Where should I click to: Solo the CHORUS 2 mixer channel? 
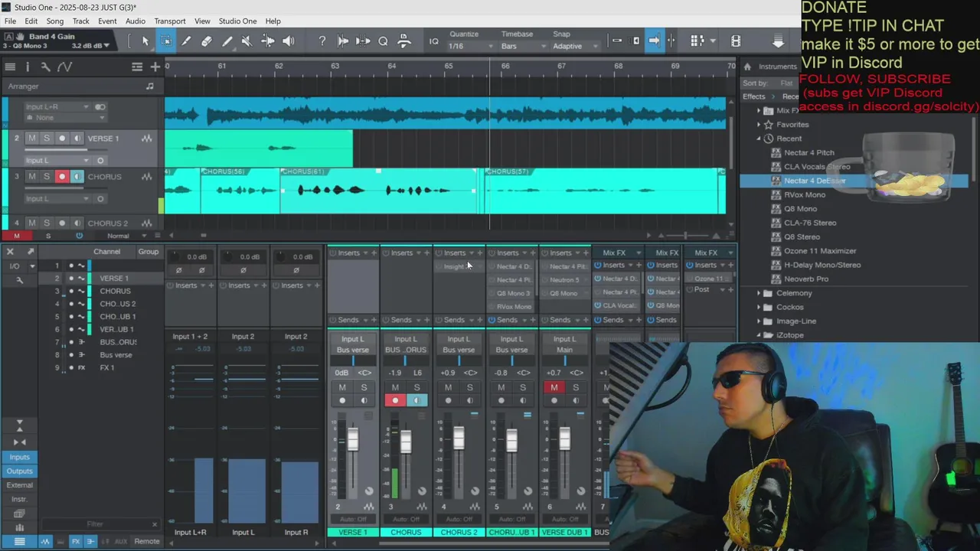470,387
